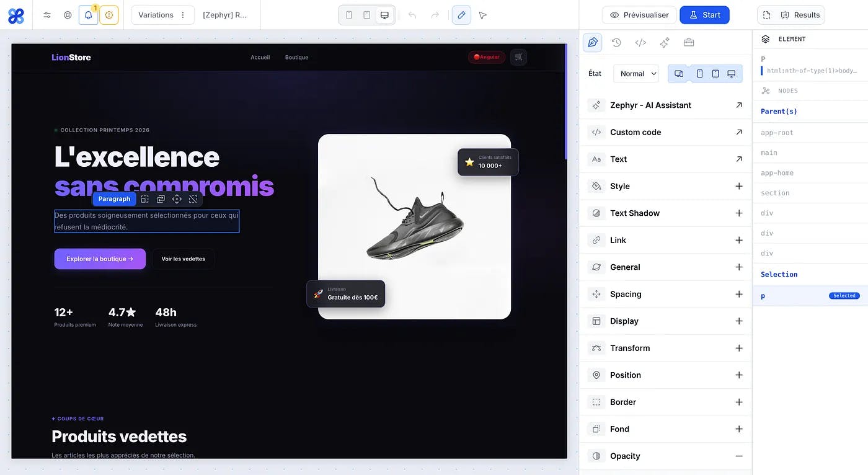
Task: Click the Accueil nav link
Action: [260, 58]
